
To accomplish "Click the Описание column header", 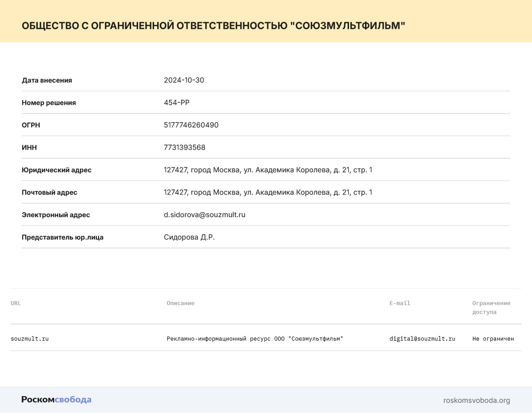I will click(x=180, y=303).
